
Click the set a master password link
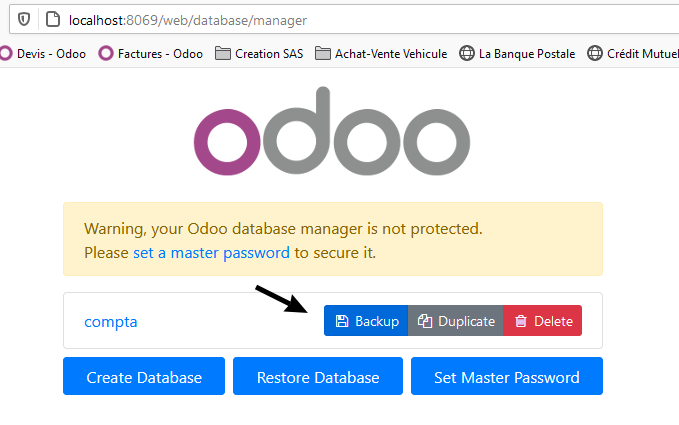click(x=211, y=253)
